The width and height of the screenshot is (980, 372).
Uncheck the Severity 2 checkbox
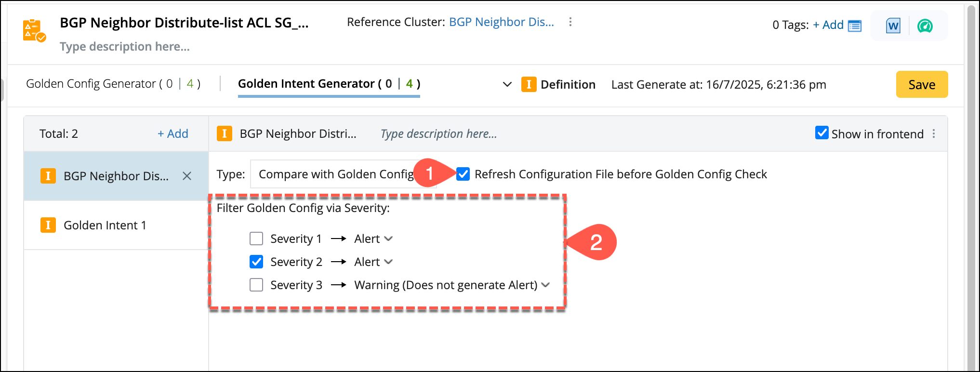click(x=256, y=262)
